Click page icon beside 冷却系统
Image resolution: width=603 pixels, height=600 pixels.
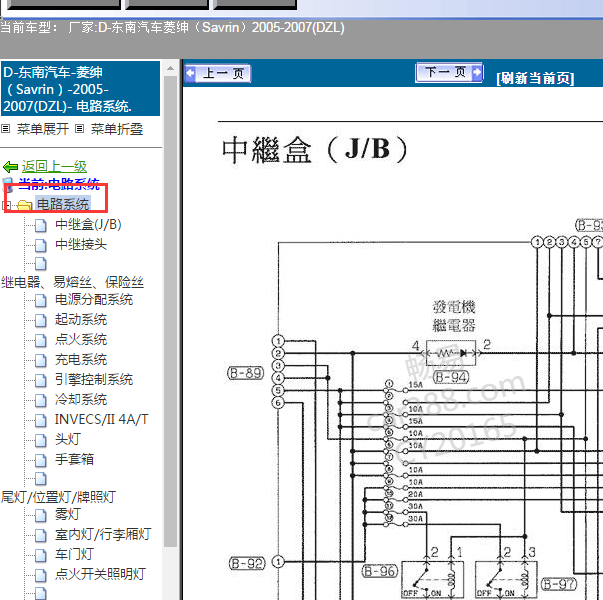pyautogui.click(x=41, y=400)
